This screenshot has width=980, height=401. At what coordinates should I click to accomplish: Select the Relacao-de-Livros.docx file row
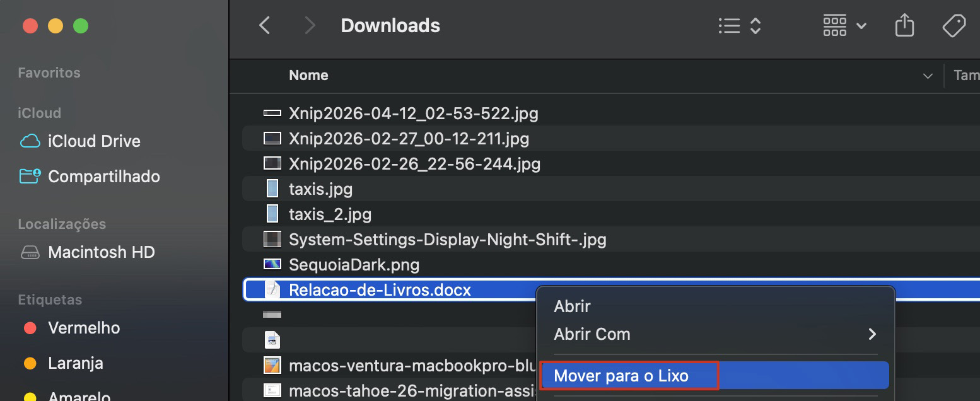coord(379,289)
